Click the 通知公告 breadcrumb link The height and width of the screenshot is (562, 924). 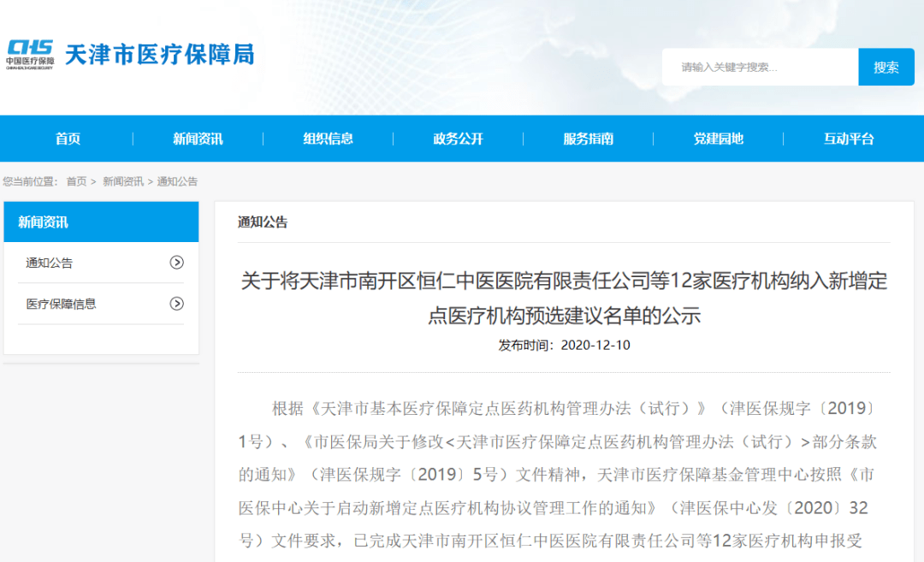177,181
